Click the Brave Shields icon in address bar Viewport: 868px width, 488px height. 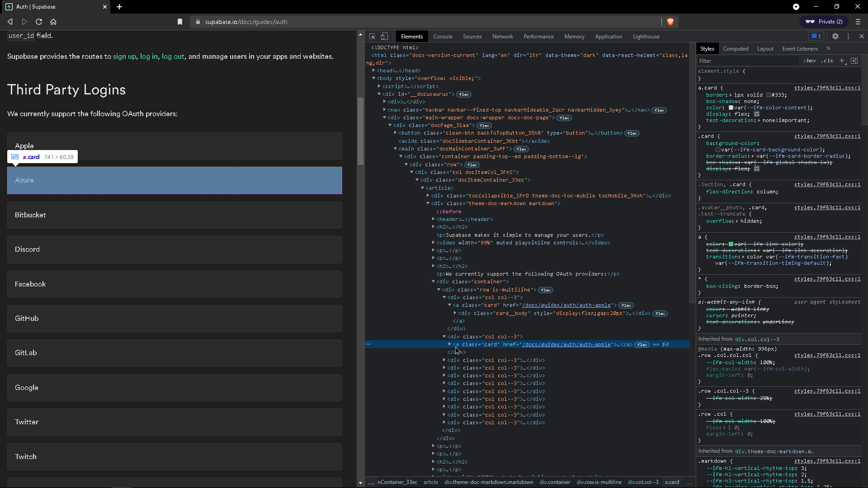pyautogui.click(x=670, y=22)
